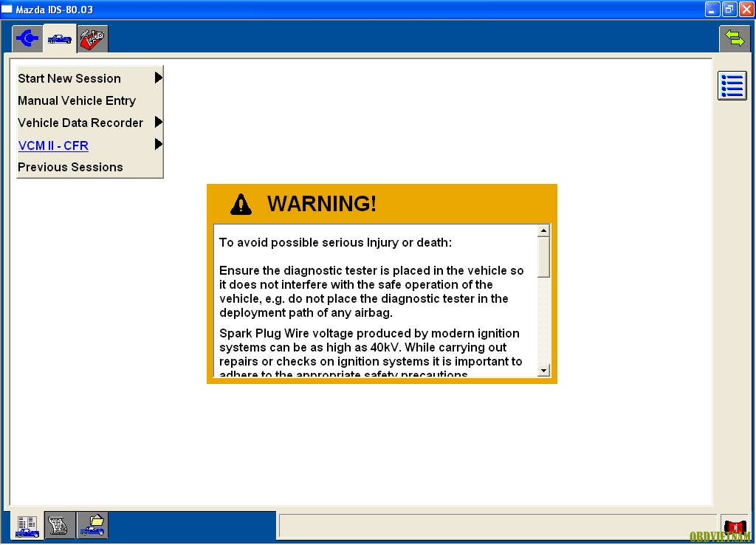Screen dimensions: 756x545
Task: Click the Mazda IDS window title icon
Action: (7, 9)
